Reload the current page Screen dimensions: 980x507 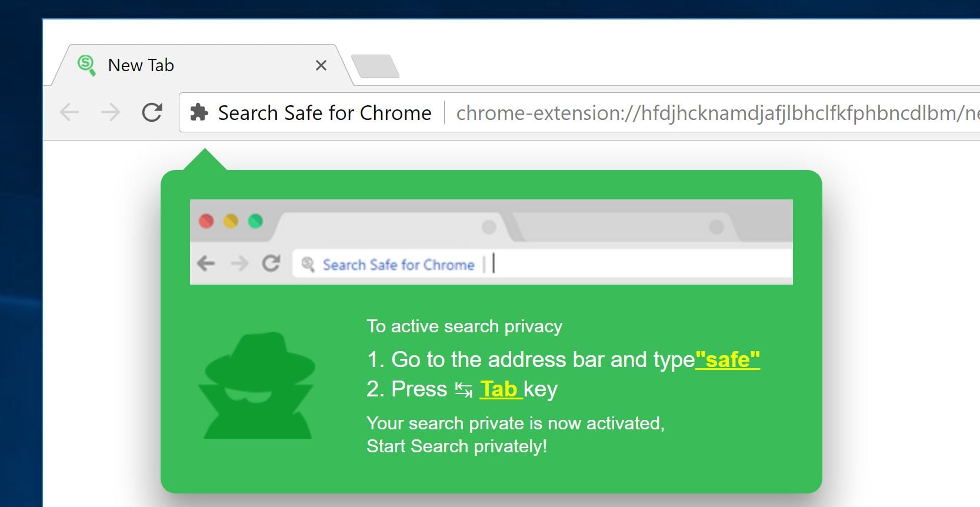pyautogui.click(x=152, y=112)
